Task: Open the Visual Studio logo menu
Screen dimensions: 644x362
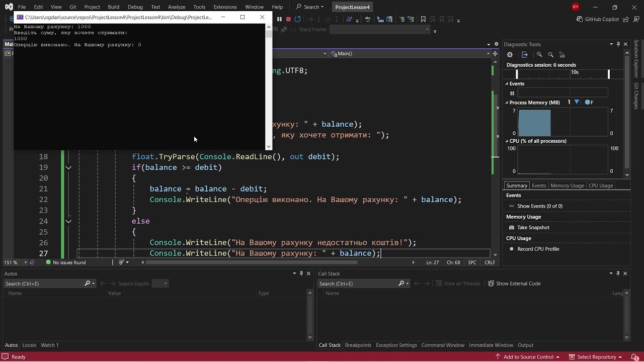Action: (9, 7)
